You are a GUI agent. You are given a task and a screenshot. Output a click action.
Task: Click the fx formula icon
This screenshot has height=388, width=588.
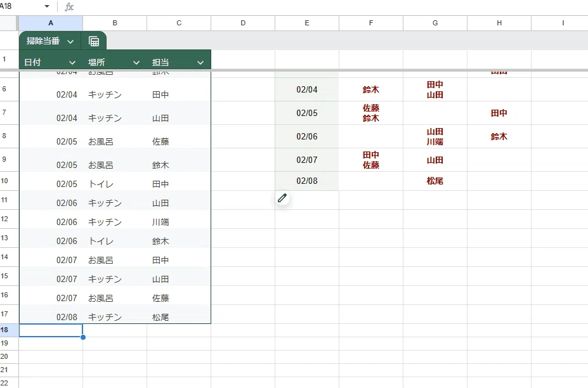[x=69, y=7]
